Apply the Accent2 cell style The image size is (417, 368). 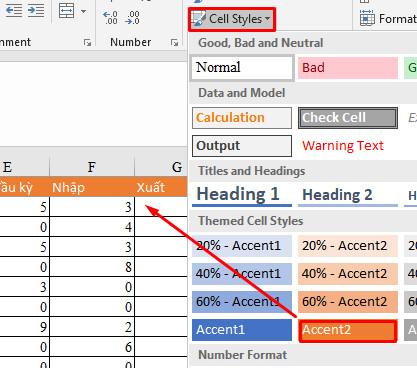348,330
